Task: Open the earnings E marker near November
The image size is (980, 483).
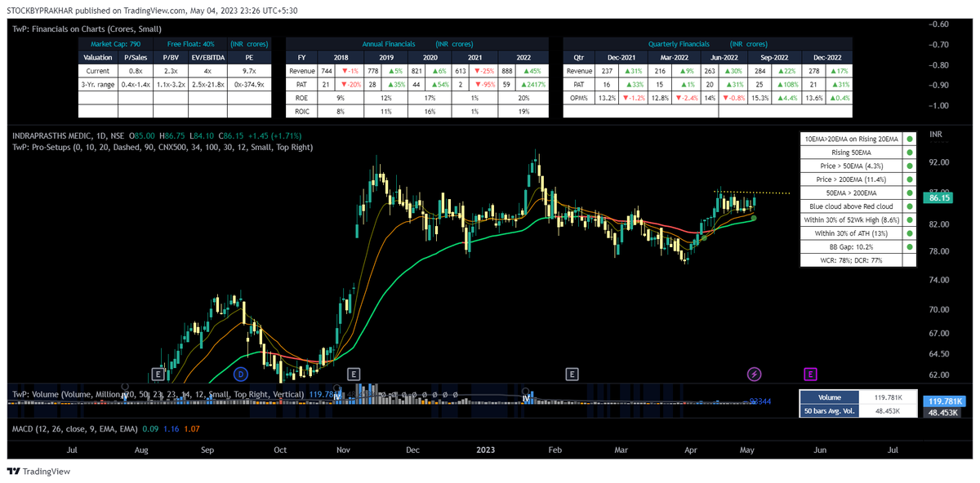Action: click(x=354, y=374)
